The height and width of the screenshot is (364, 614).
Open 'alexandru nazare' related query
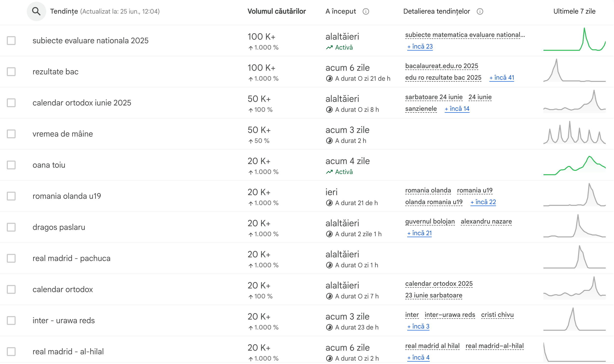point(486,222)
